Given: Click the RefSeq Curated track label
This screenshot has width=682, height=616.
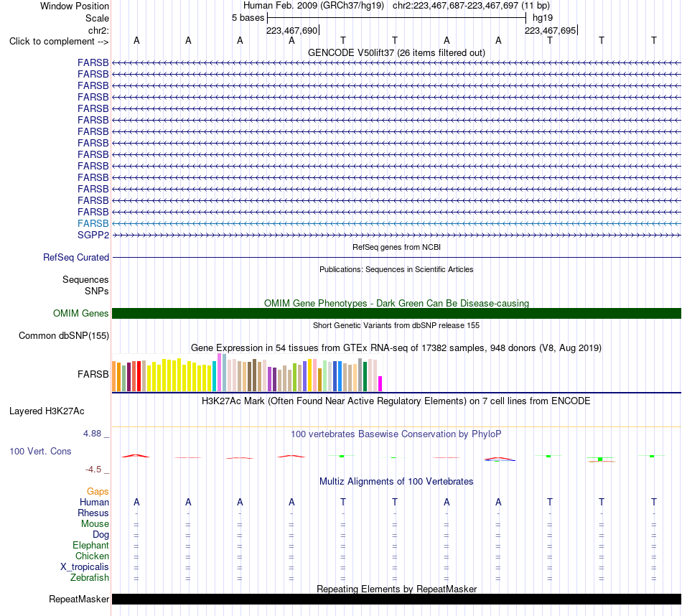Looking at the screenshot, I should point(76,258).
